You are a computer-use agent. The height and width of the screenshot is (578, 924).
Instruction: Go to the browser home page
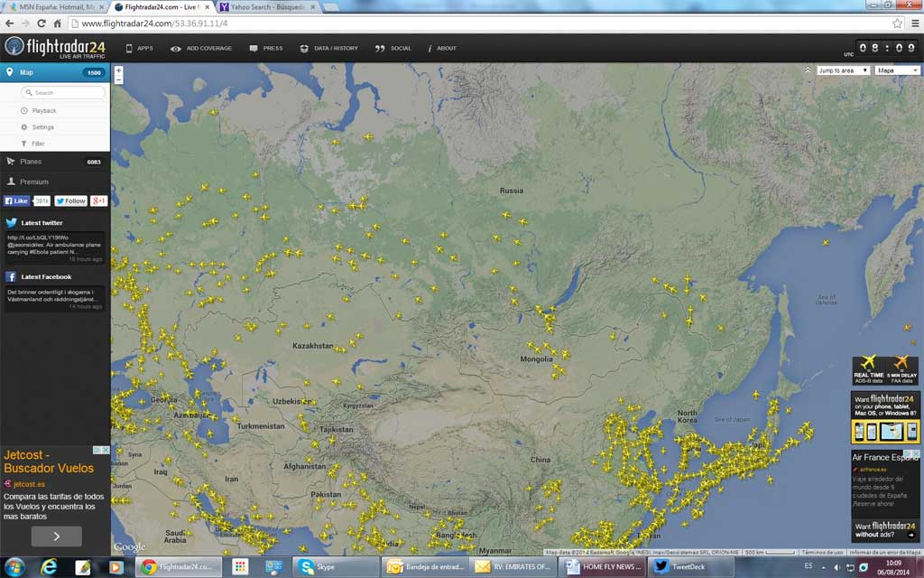tap(58, 23)
